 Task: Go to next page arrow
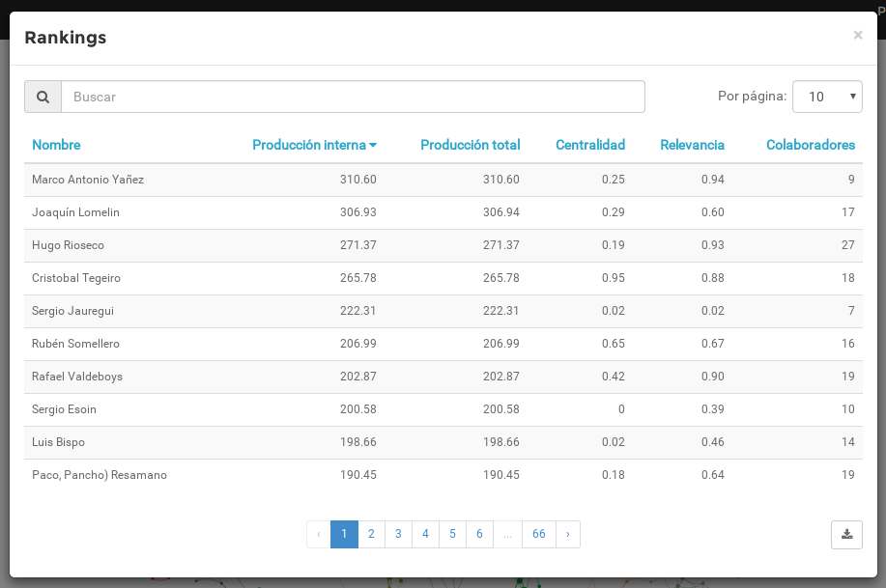(567, 534)
